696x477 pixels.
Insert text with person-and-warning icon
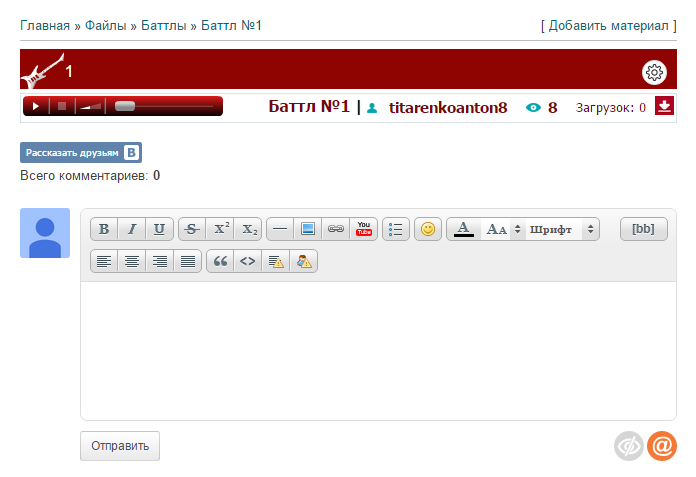[304, 261]
